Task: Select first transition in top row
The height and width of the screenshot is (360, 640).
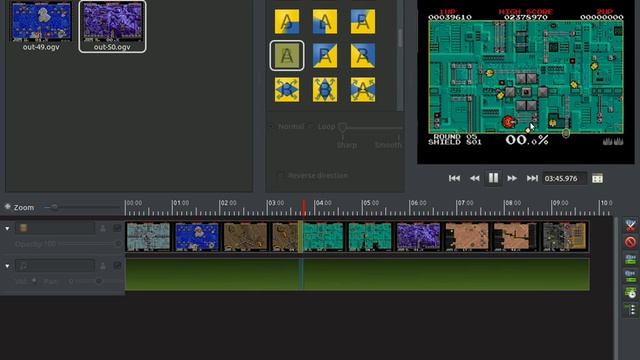Action: 287,22
